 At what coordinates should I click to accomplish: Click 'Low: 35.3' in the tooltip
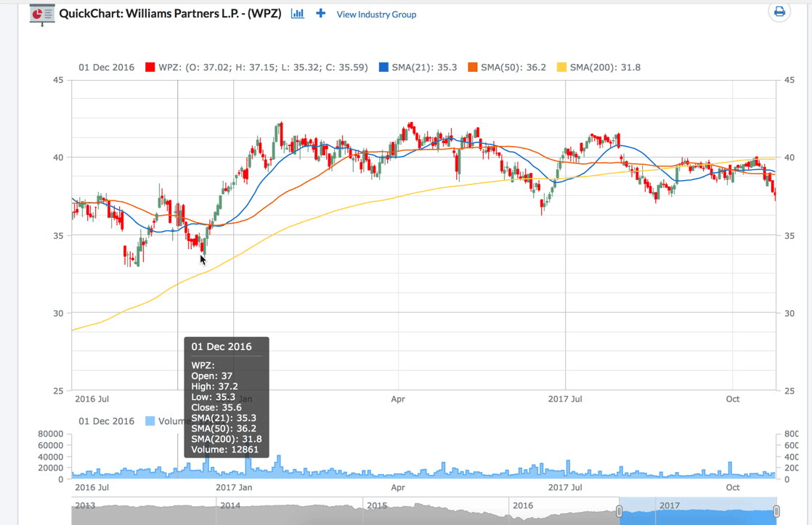[x=214, y=397]
